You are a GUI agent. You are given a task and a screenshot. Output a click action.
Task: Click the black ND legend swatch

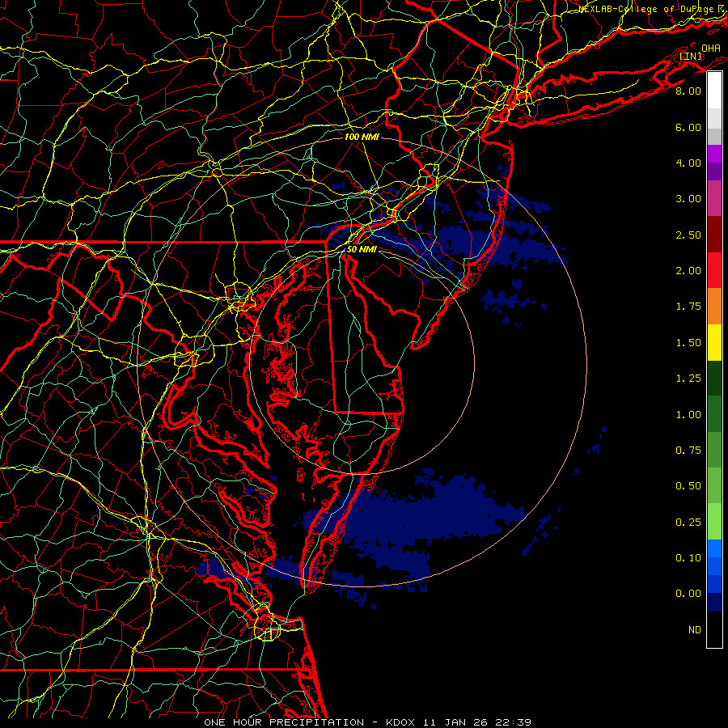coord(714,629)
